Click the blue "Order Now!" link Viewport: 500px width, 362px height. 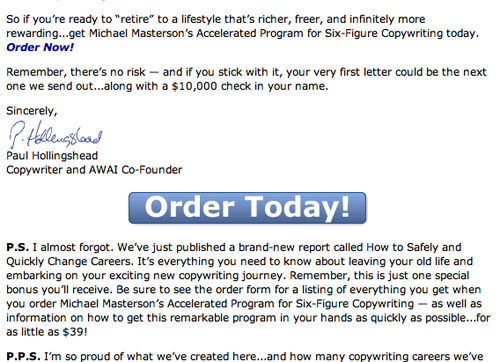[x=40, y=47]
